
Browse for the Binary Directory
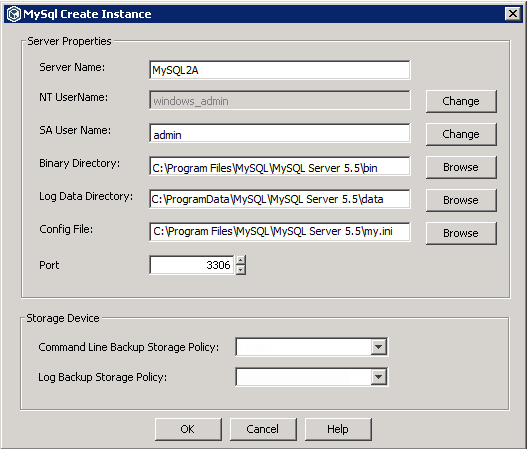click(461, 167)
